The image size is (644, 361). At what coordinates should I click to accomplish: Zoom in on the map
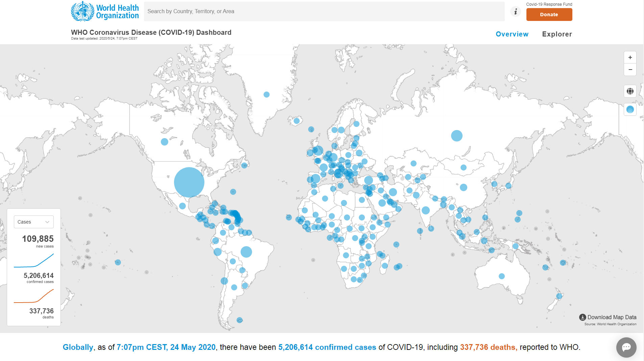pyautogui.click(x=630, y=57)
